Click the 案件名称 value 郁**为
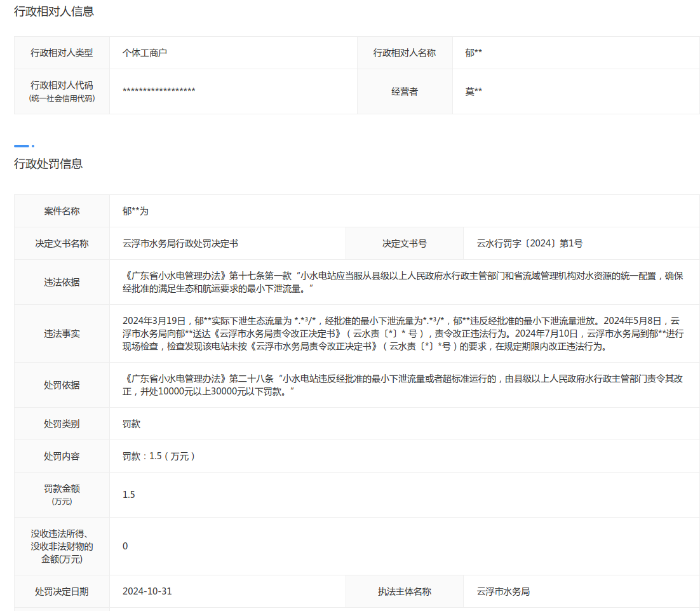700x611 pixels. point(135,211)
